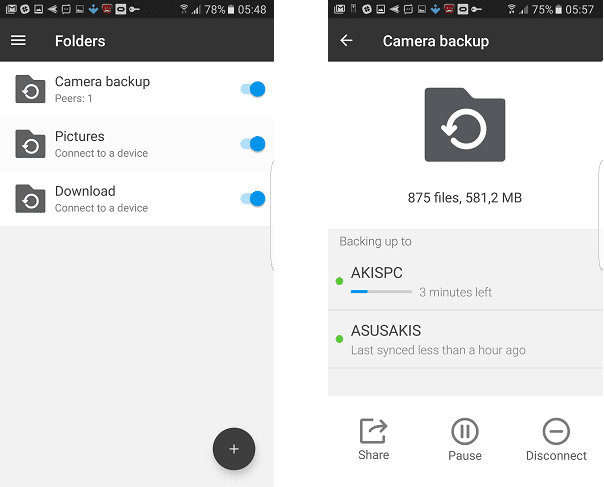Tap the 'Backing up to' heading
604x487 pixels.
tap(375, 242)
